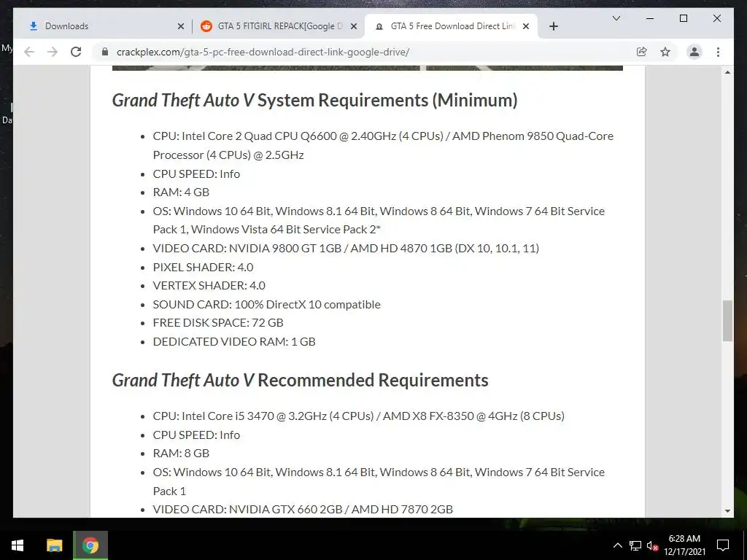Click the 'RAM: 4 GB' line

coord(181,192)
